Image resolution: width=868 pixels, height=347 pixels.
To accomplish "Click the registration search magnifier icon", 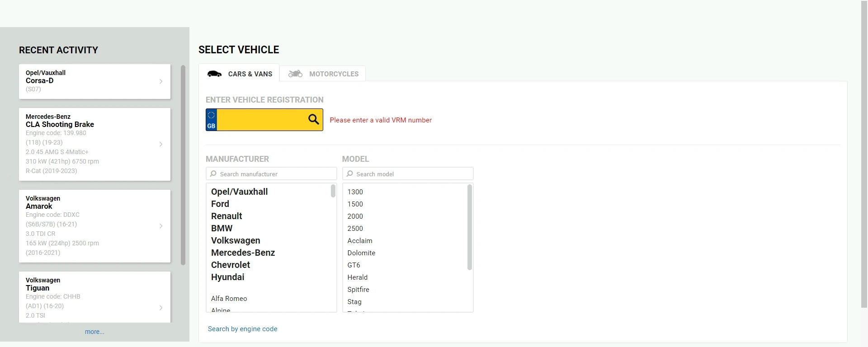I will (x=314, y=119).
